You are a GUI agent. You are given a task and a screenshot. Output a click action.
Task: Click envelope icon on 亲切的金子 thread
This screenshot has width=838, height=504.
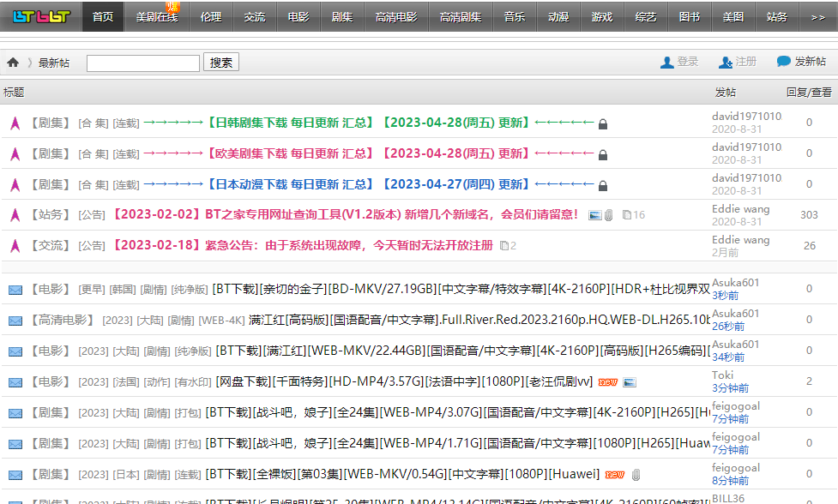[15, 290]
